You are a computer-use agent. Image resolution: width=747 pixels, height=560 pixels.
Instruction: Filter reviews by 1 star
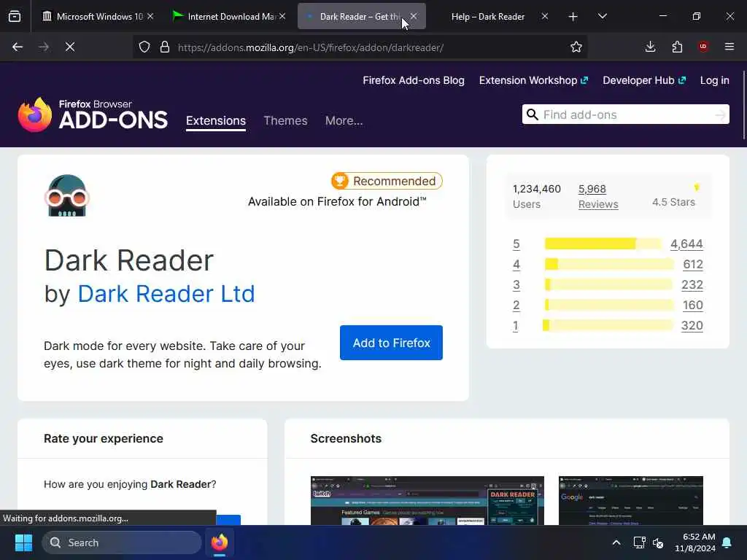click(516, 326)
